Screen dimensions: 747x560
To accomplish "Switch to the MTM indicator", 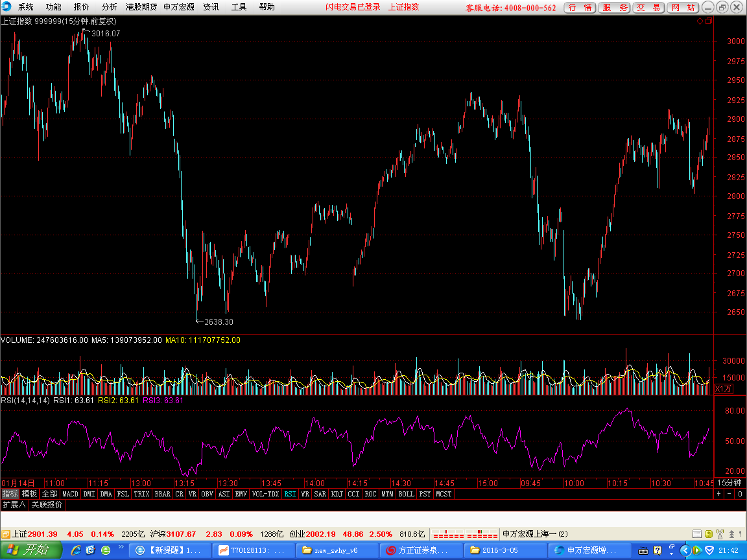I will coord(387,494).
